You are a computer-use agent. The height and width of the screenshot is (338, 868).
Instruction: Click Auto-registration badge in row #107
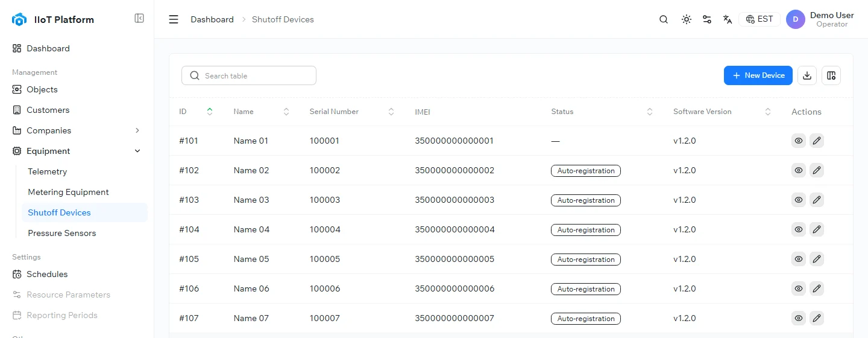click(586, 319)
